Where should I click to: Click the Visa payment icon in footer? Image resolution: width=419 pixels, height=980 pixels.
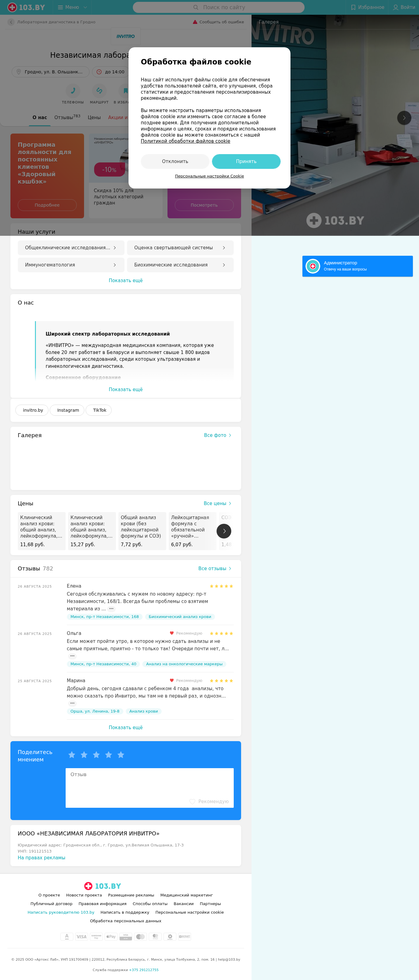(x=81, y=937)
